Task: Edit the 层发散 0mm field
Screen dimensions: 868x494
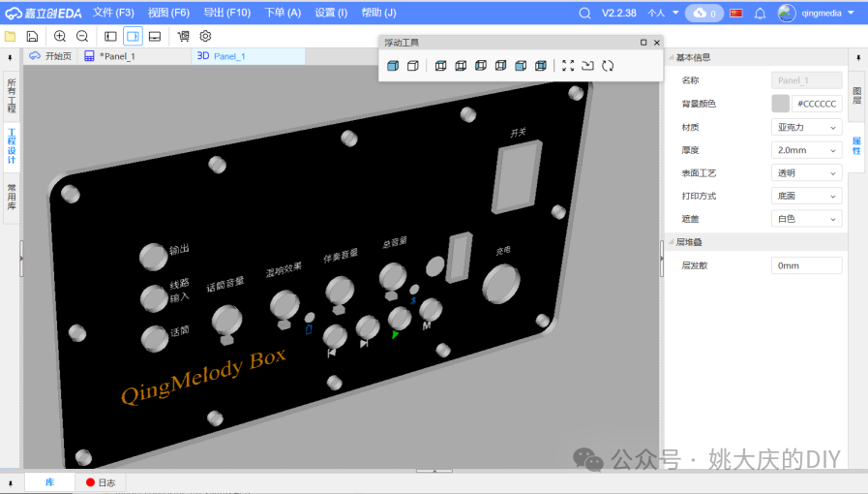Action: tap(807, 265)
